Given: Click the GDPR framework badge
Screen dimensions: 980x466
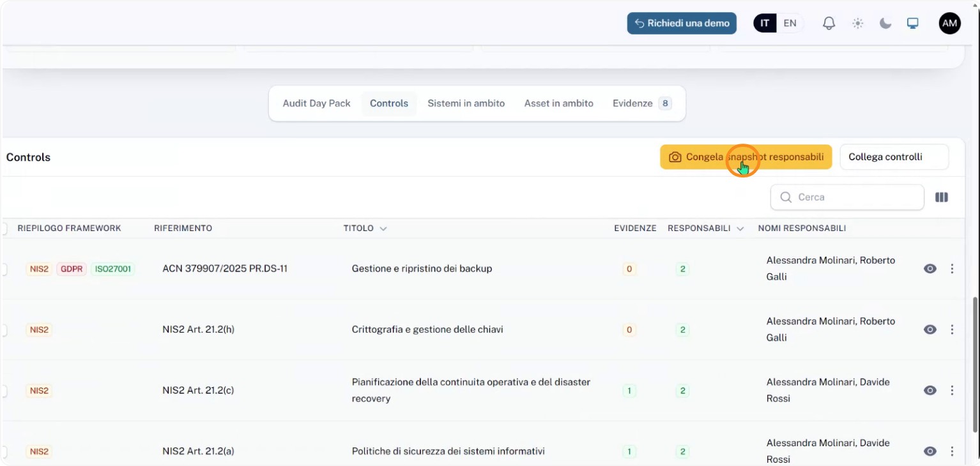Looking at the screenshot, I should pyautogui.click(x=72, y=269).
